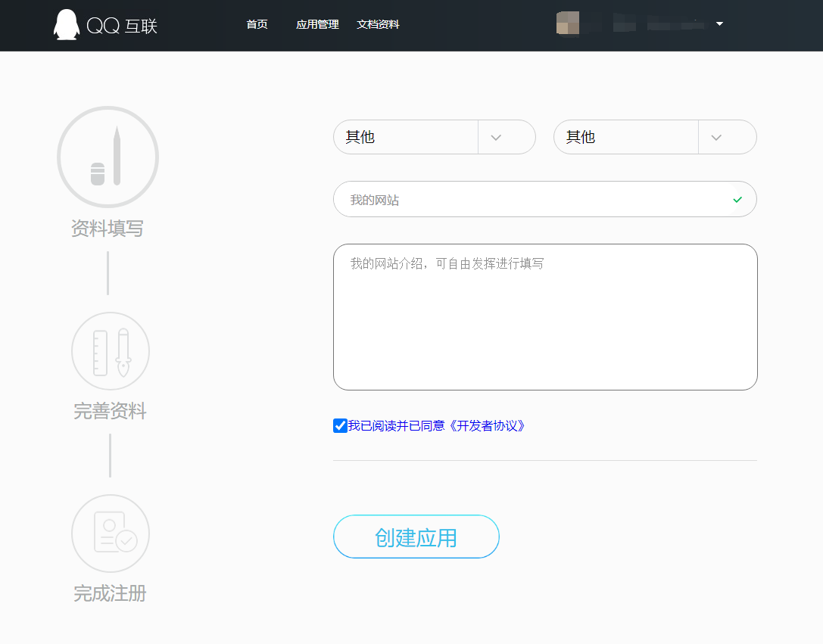The image size is (823, 644).
Task: Click the 资料填写 step label
Action: pos(108,229)
